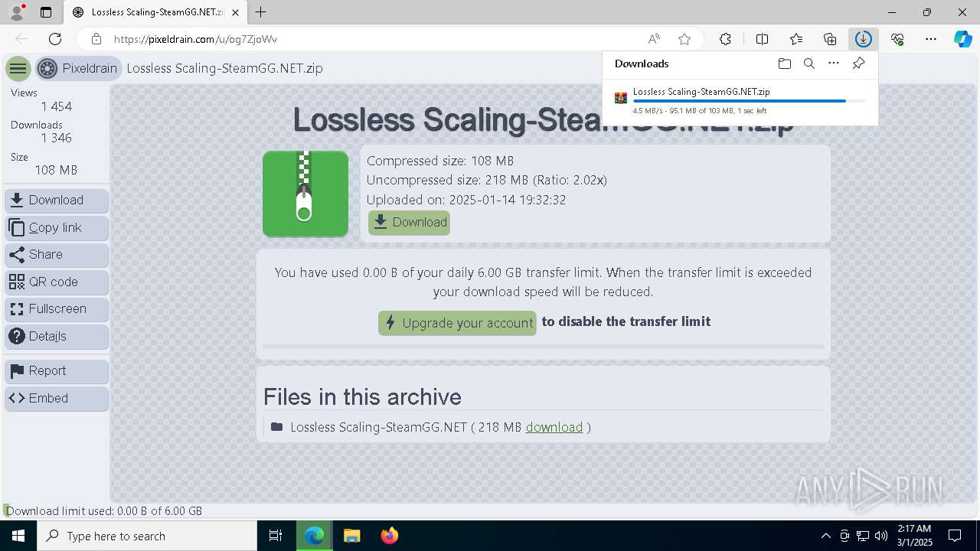980x551 pixels.
Task: Open file Details
Action: 57,337
